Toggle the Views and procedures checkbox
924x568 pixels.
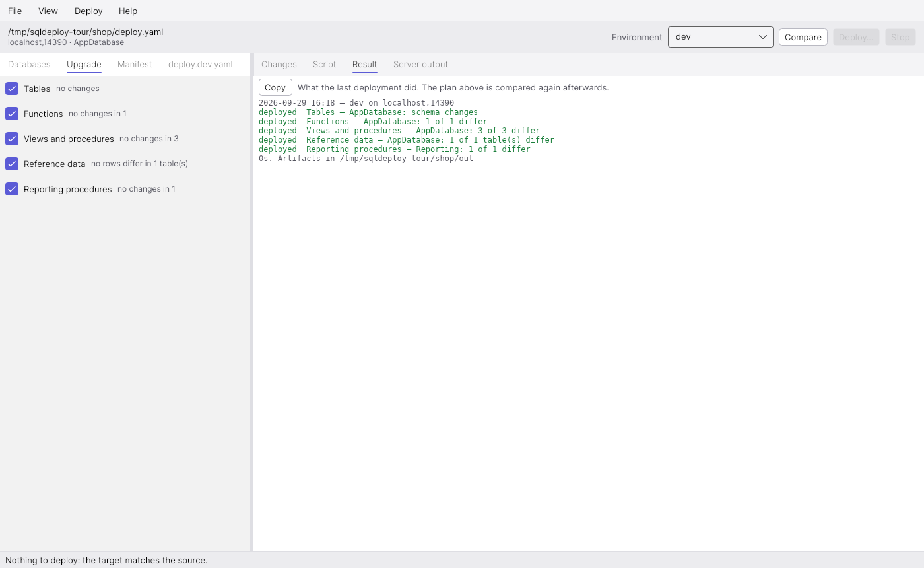(12, 139)
